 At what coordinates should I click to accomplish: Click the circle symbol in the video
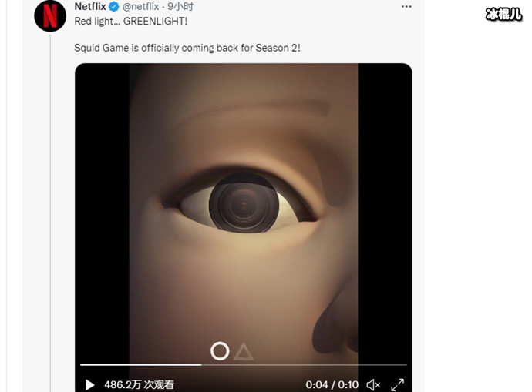(220, 351)
